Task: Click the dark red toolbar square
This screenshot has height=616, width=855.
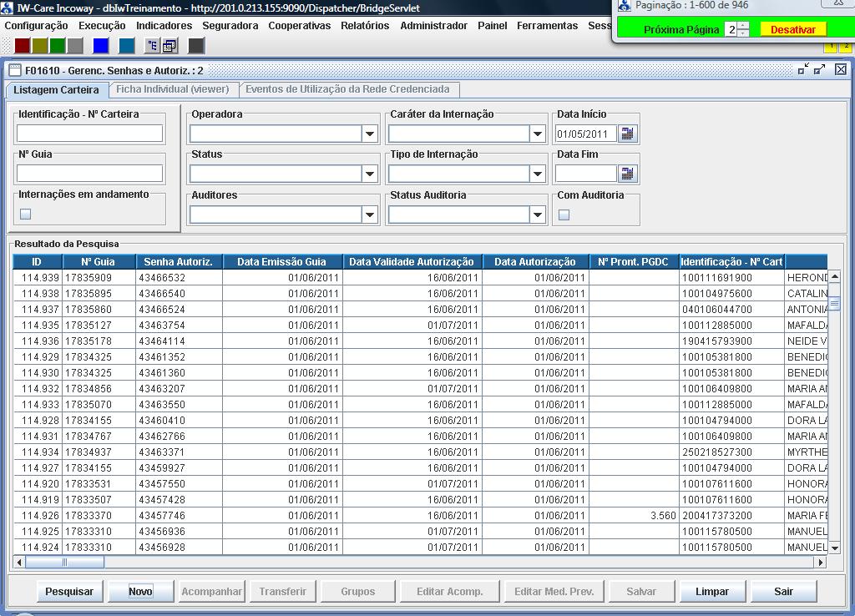Action: [23, 46]
